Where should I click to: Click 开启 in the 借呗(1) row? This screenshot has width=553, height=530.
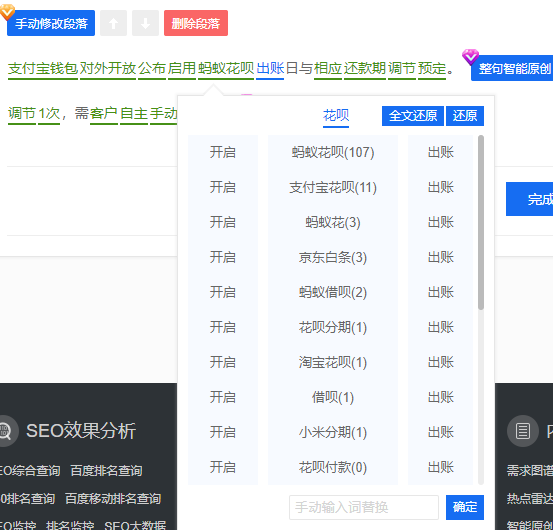pos(223,397)
